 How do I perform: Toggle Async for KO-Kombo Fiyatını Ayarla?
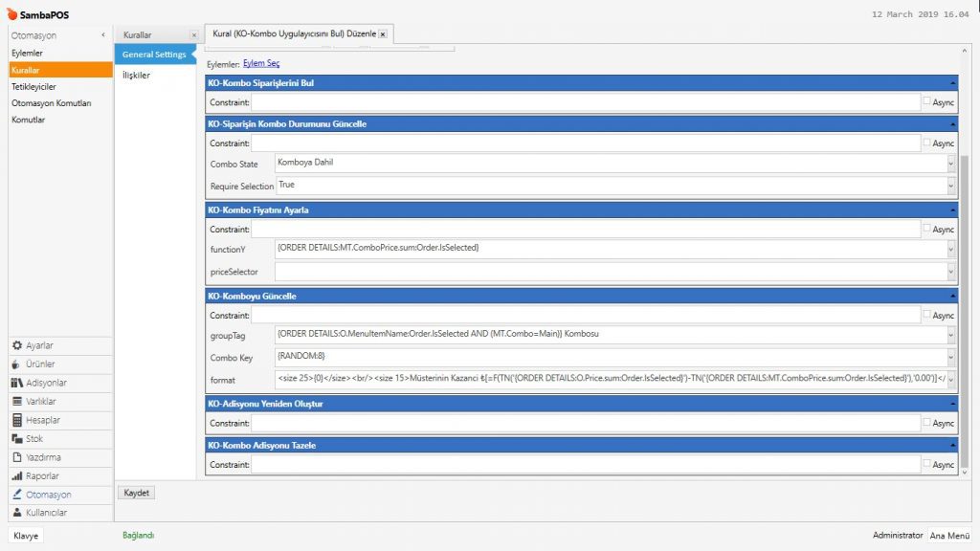(x=926, y=229)
